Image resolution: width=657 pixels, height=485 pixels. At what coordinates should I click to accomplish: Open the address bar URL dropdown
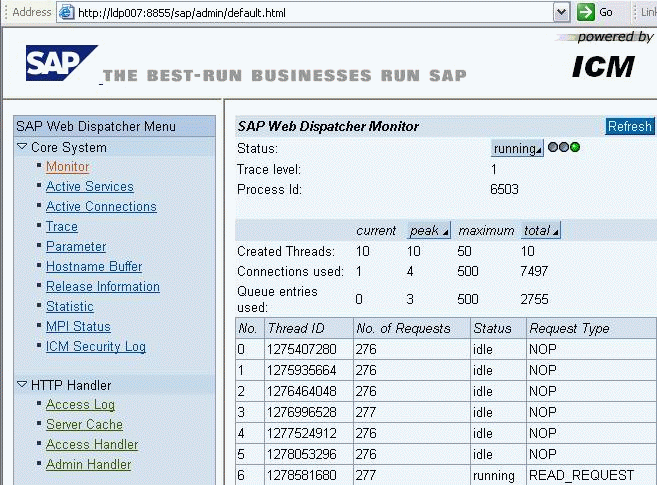click(562, 12)
